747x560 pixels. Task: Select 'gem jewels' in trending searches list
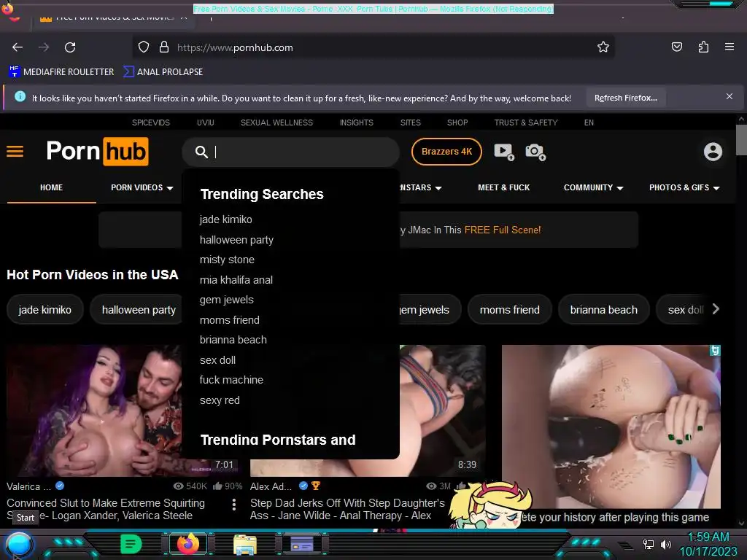coord(226,300)
